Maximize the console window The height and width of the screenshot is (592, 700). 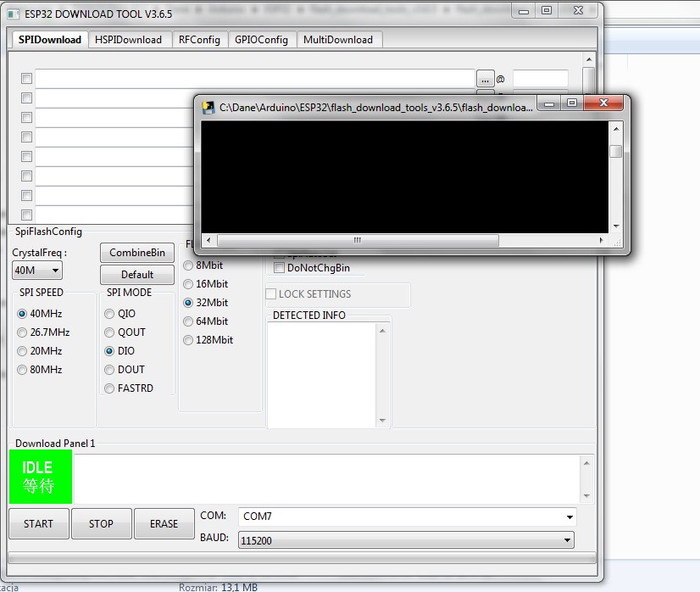click(572, 103)
